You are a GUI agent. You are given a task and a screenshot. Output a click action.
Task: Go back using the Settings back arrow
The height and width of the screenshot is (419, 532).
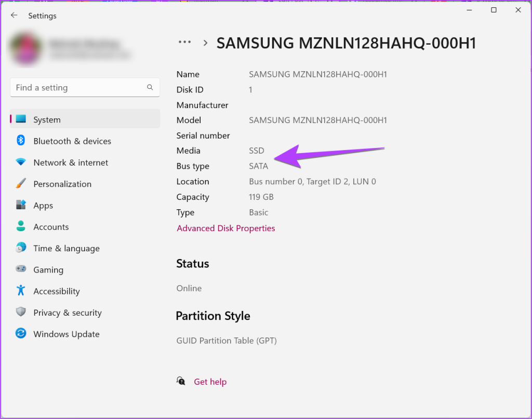[x=14, y=15]
